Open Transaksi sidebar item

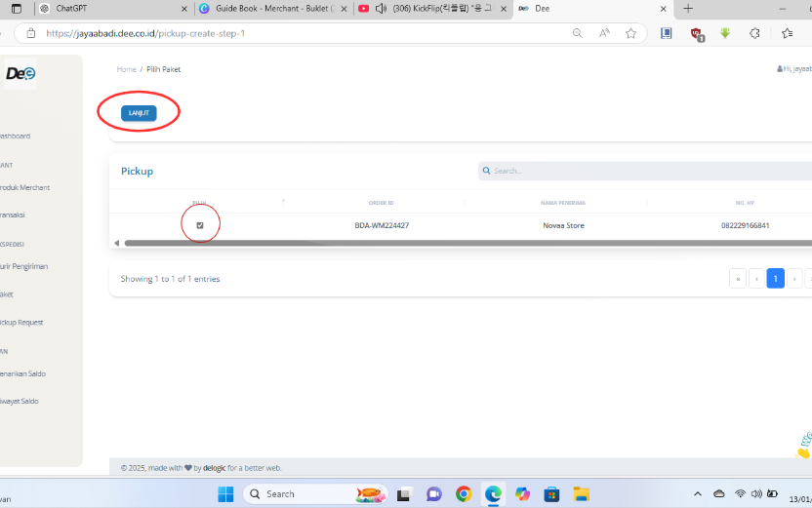13,215
